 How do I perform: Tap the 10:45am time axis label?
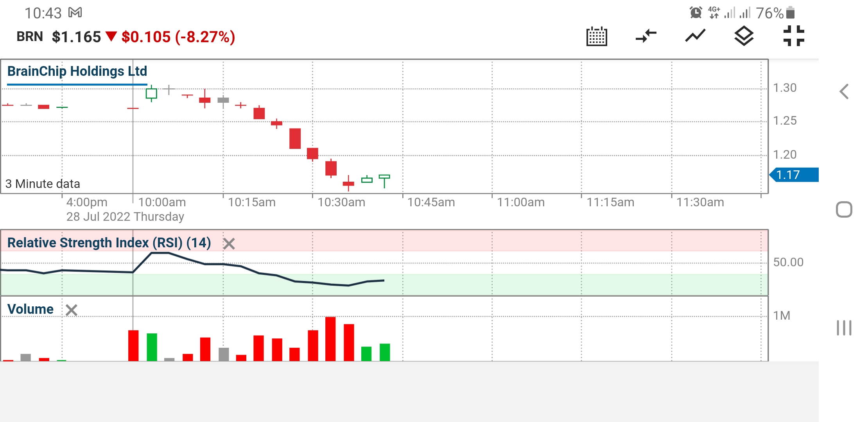coord(431,202)
